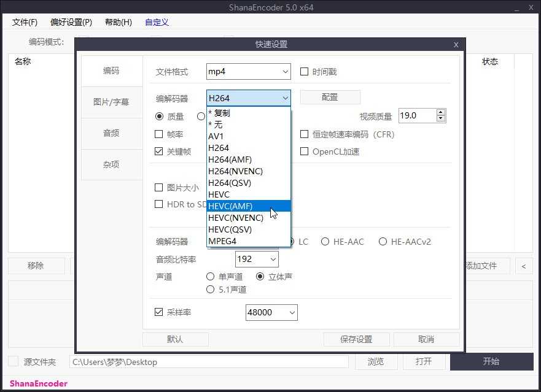Switch to the 图片/字幕 tab

click(x=111, y=102)
